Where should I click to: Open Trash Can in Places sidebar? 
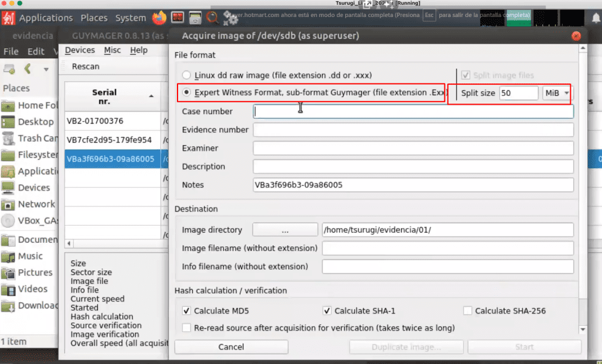(29, 138)
